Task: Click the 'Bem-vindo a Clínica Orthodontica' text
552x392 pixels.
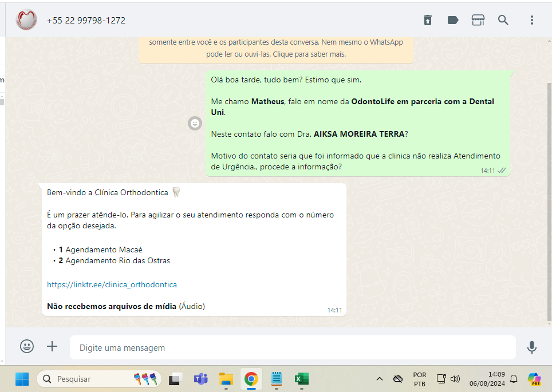Action: (x=108, y=192)
